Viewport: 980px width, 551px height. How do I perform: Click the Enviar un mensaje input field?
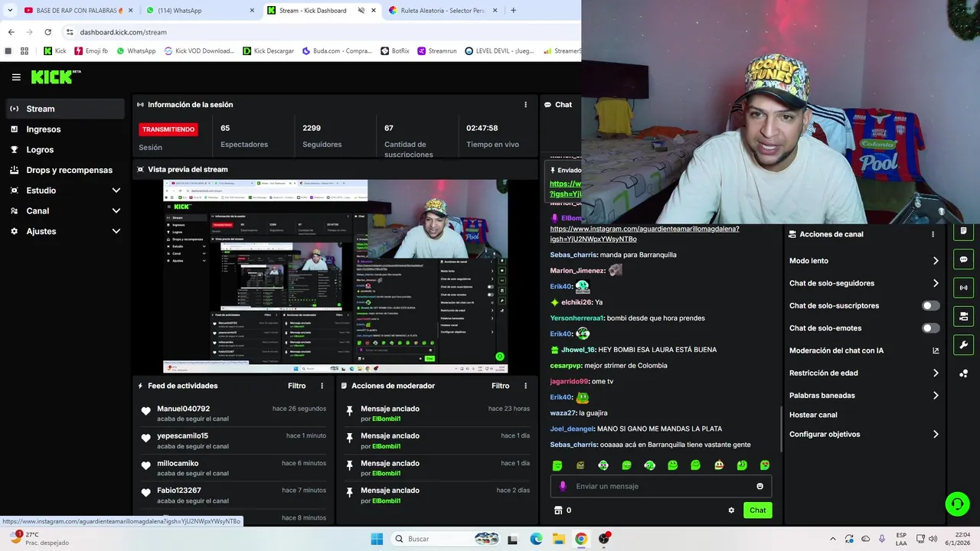click(x=660, y=486)
